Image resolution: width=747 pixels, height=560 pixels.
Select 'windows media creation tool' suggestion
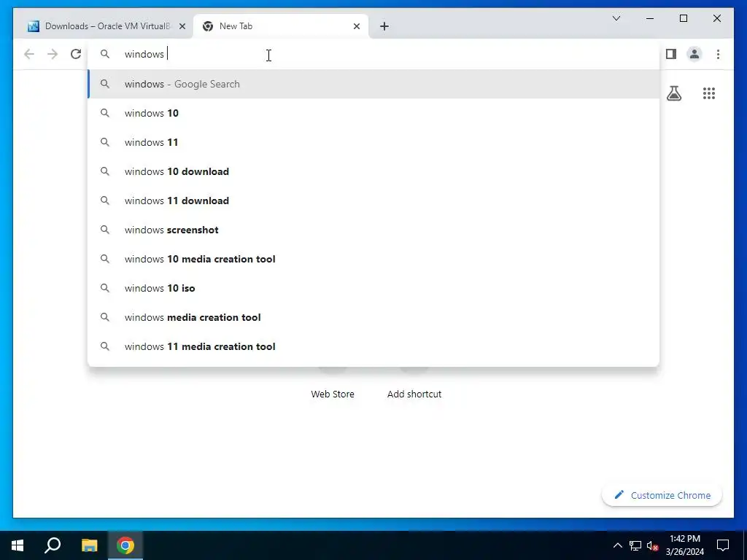click(374, 317)
